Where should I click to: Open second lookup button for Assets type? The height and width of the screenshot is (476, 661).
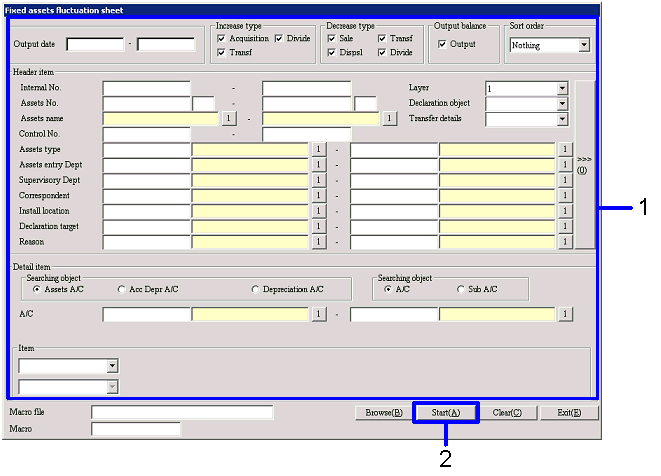[x=565, y=149]
